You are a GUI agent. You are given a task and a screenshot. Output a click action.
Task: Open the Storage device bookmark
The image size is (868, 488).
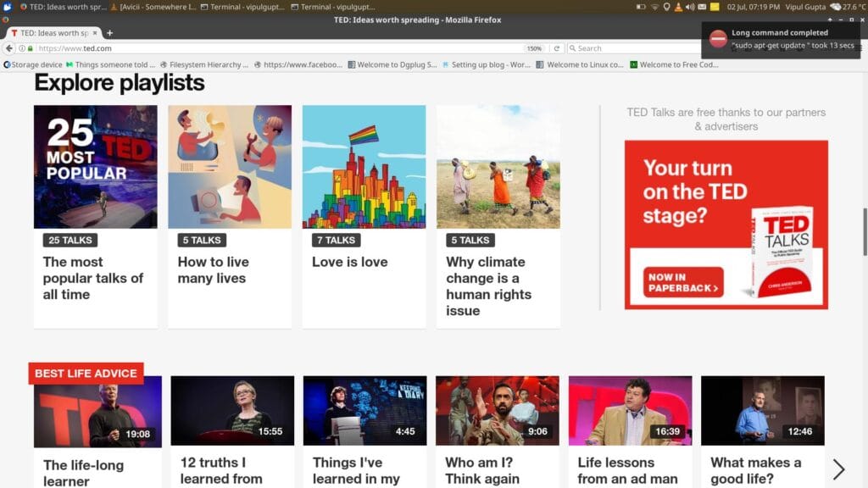pyautogui.click(x=33, y=64)
